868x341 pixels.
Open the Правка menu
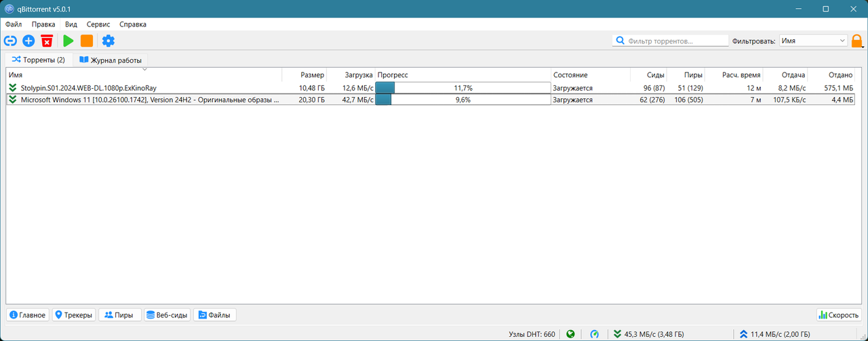43,24
